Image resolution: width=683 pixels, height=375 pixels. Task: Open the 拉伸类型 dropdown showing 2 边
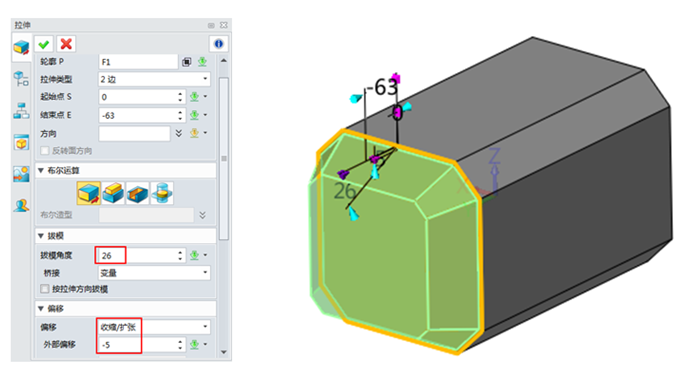tap(155, 79)
